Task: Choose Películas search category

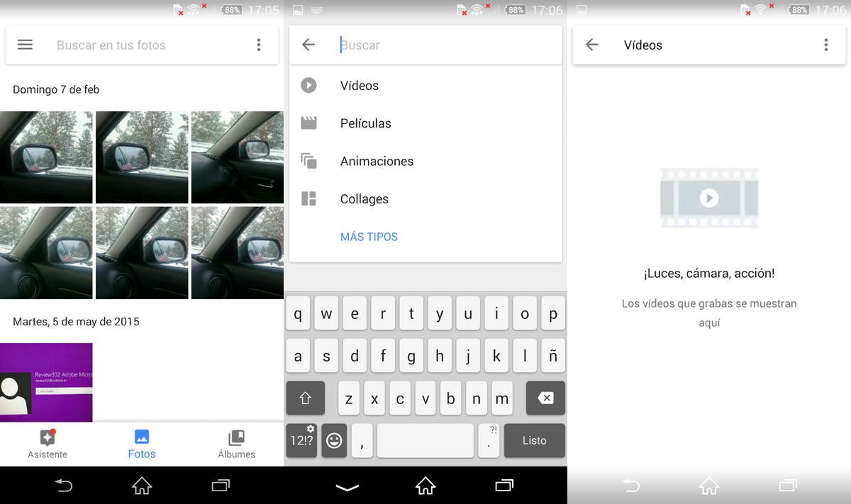Action: click(x=365, y=123)
